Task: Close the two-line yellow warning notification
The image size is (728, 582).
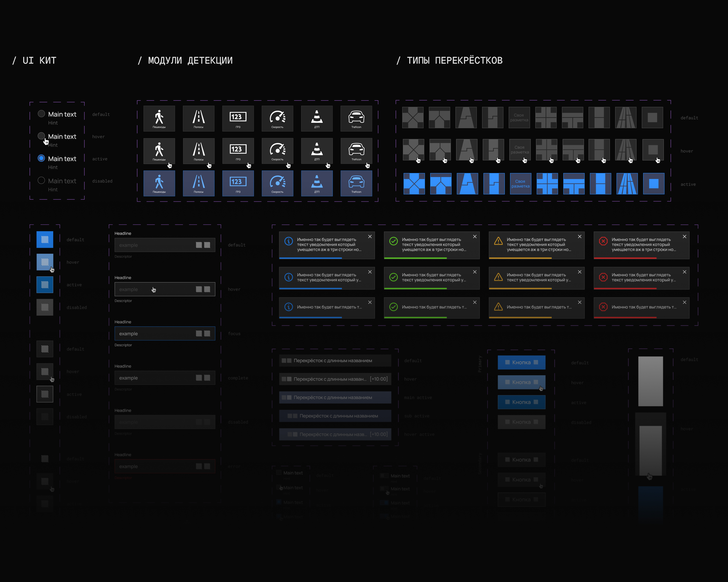Action: tap(579, 272)
